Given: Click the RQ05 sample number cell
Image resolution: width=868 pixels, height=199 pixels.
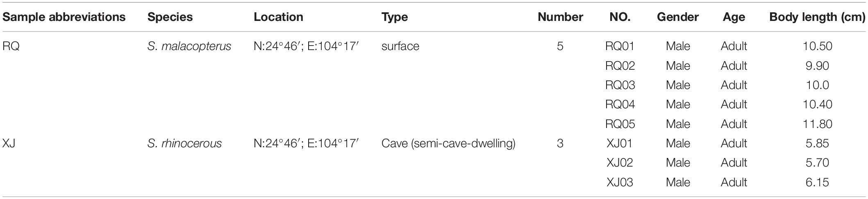Looking at the screenshot, I should [620, 124].
